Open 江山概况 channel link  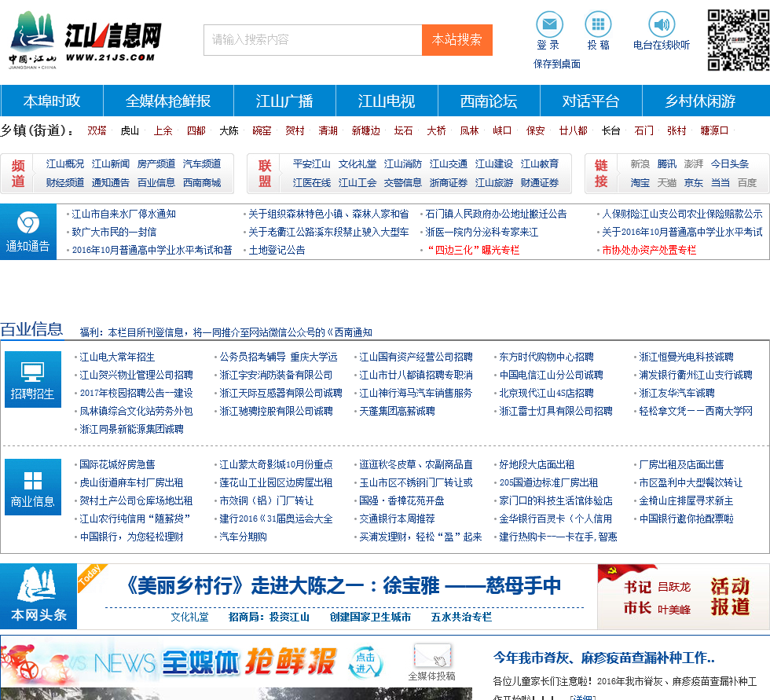64,164
